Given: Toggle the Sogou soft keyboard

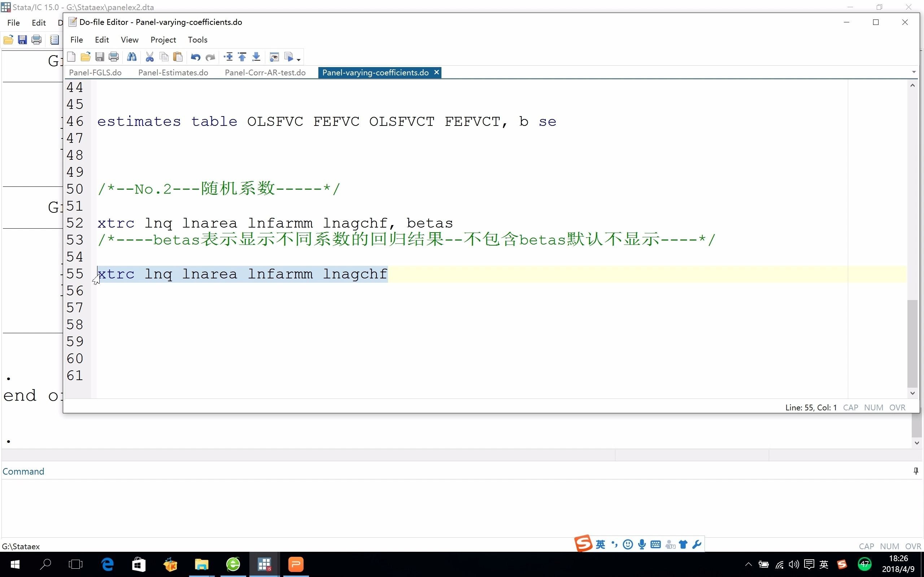Looking at the screenshot, I should coord(655,545).
